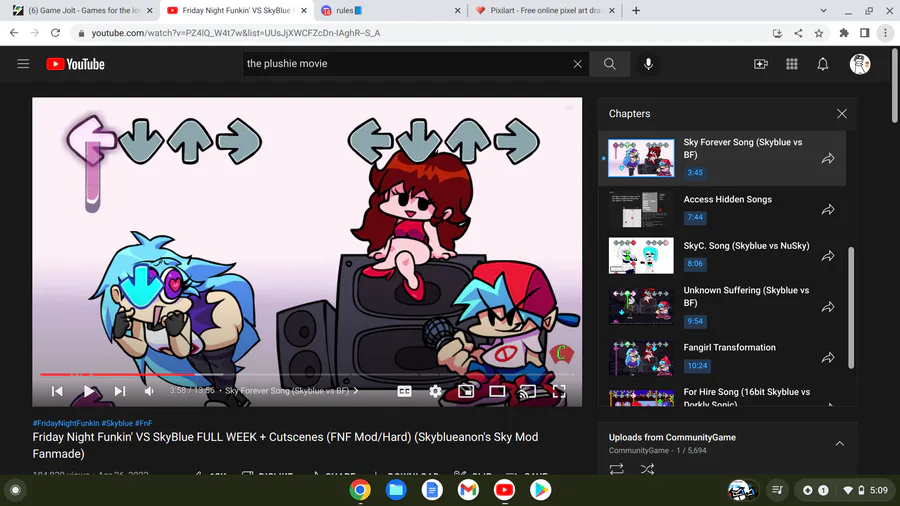900x506 pixels.
Task: Expand chapter title in player controls
Action: tap(292, 391)
